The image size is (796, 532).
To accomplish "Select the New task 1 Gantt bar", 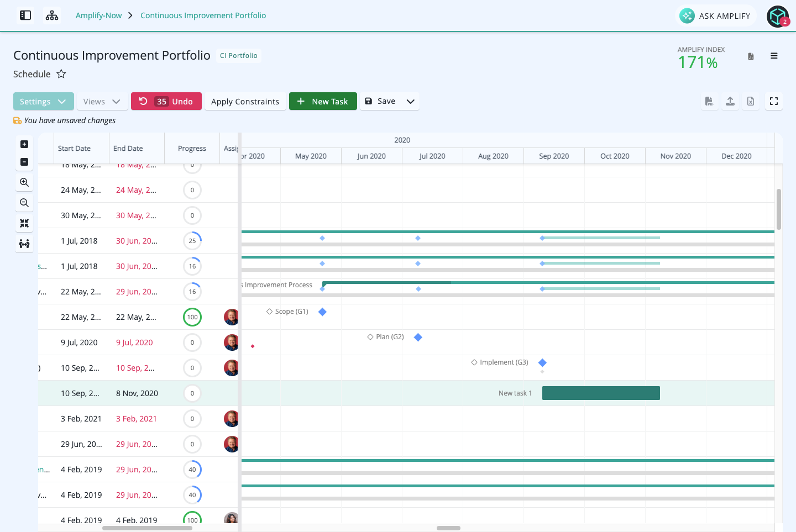I will tap(601, 393).
